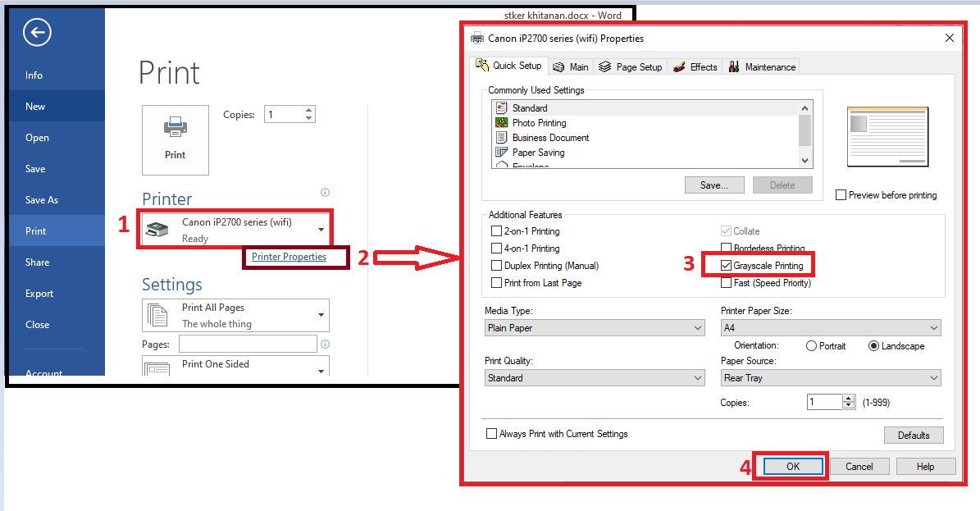Enable 2-on-1 Printing checkbox
Viewport: 980px width, 511px height.
tap(497, 230)
